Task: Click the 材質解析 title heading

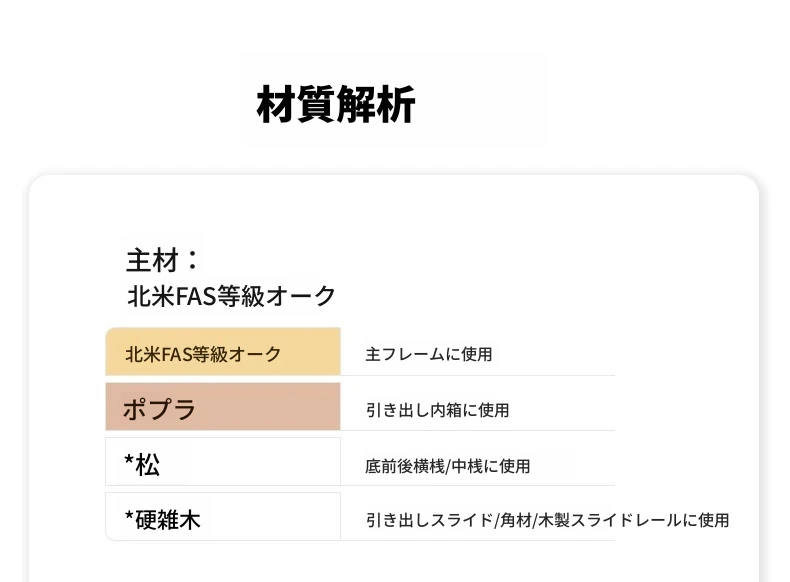Action: click(x=336, y=104)
